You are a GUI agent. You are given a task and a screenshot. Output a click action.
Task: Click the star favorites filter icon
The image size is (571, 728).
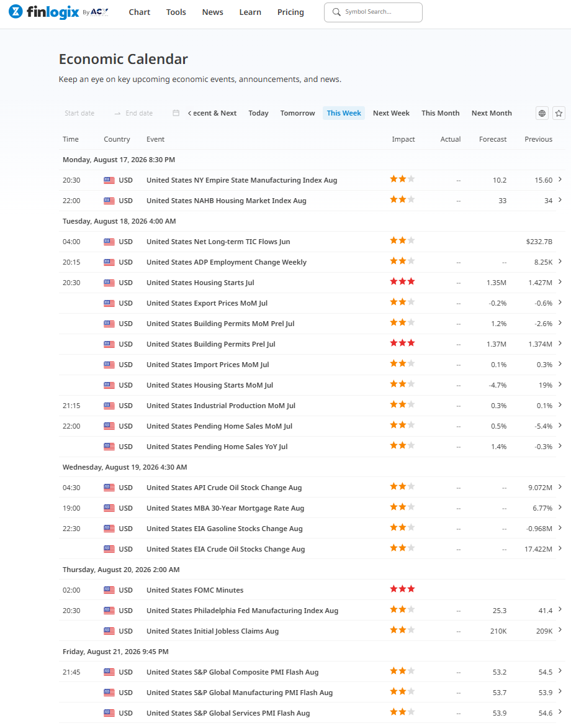(559, 113)
